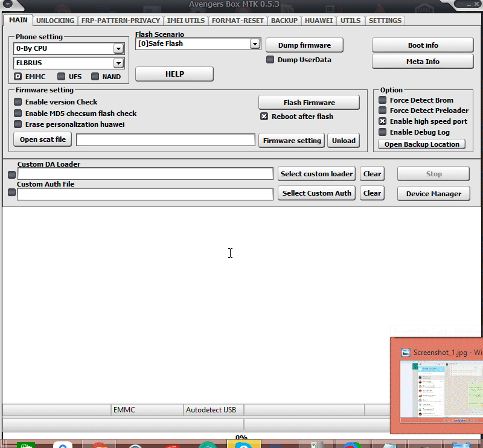The width and height of the screenshot is (483, 448).
Task: Click the Custom Auth File input field
Action: 145,194
